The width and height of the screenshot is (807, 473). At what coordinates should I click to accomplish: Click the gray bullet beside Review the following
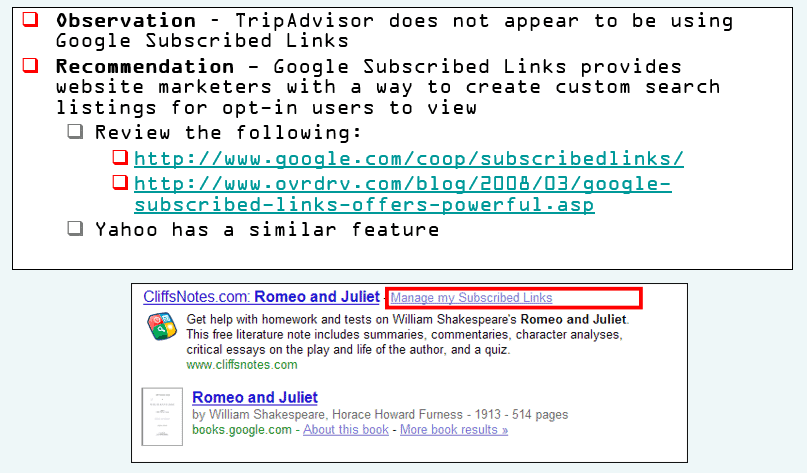[76, 132]
